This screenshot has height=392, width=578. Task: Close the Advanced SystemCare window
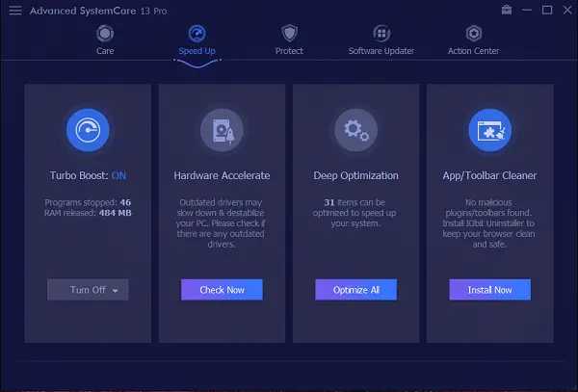[567, 10]
